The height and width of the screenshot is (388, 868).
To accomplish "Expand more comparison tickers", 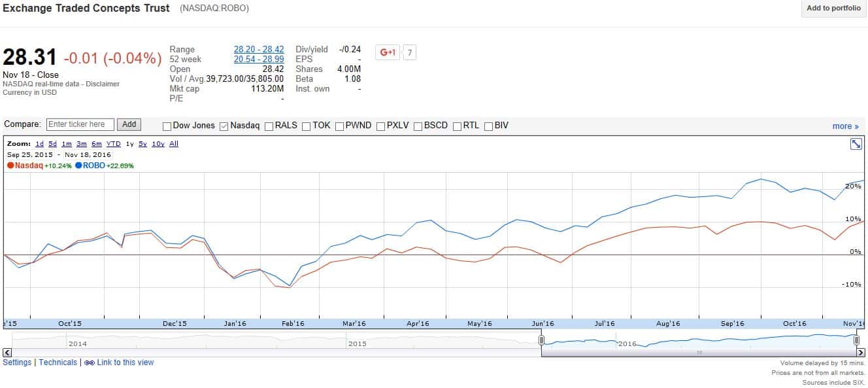I will (x=845, y=126).
